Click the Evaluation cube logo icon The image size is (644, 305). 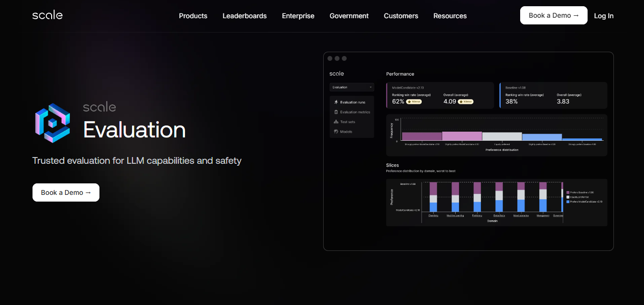coord(53,123)
